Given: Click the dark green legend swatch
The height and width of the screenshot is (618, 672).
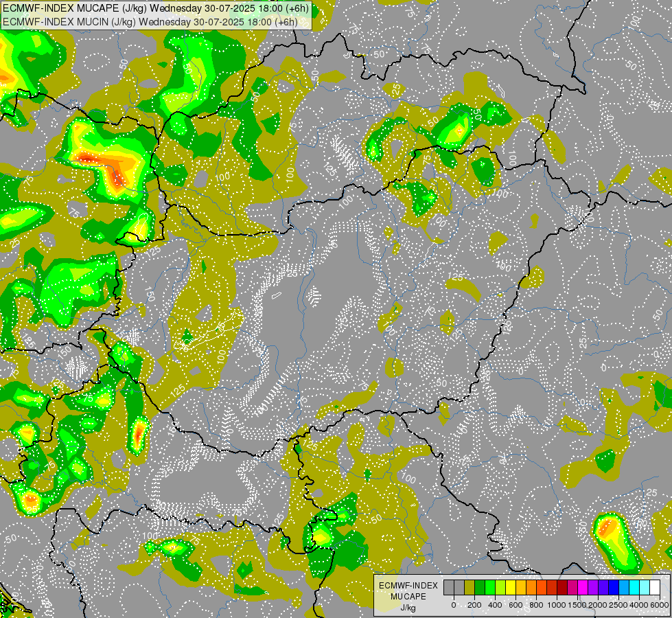Looking at the screenshot, I should (480, 587).
